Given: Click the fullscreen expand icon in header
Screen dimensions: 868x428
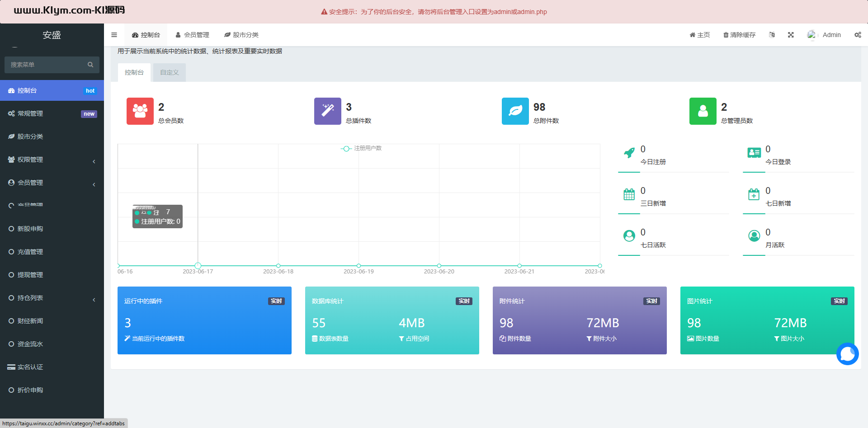Looking at the screenshot, I should tap(791, 35).
